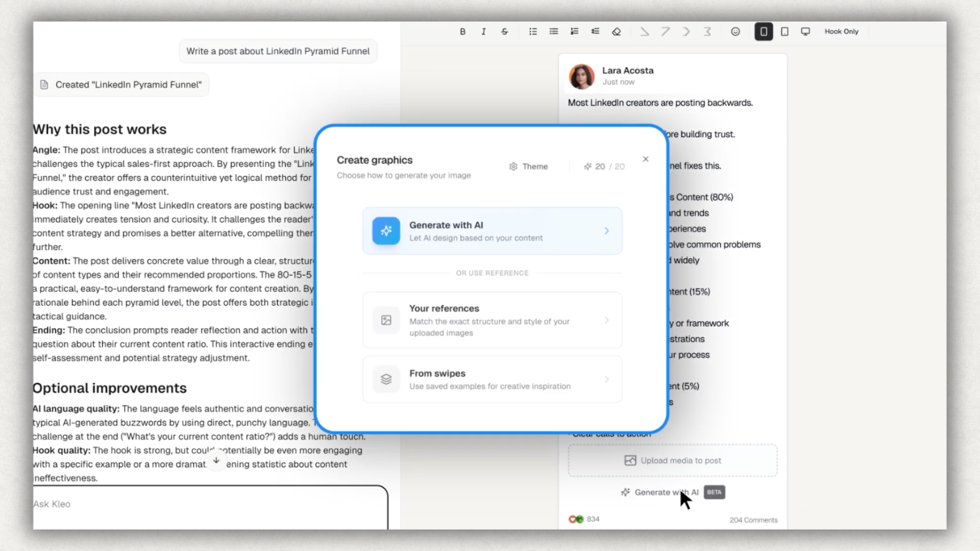The width and height of the screenshot is (980, 551).
Task: Click the 'Angle:' label in the analysis
Action: (x=46, y=150)
